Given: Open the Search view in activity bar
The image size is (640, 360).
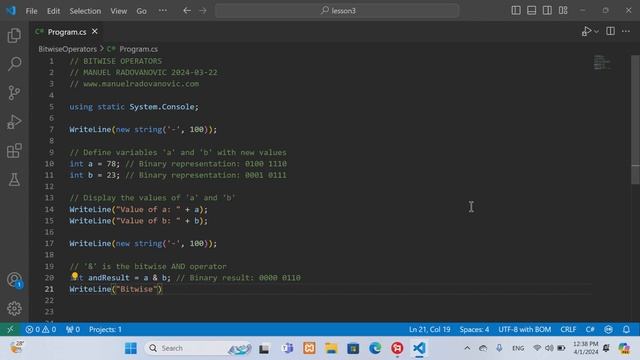Looking at the screenshot, I should pos(14,64).
